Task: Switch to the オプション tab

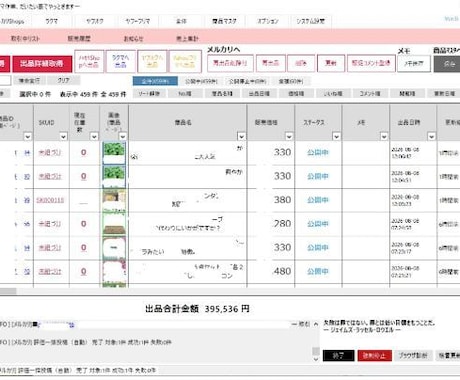Action: pyautogui.click(x=268, y=21)
